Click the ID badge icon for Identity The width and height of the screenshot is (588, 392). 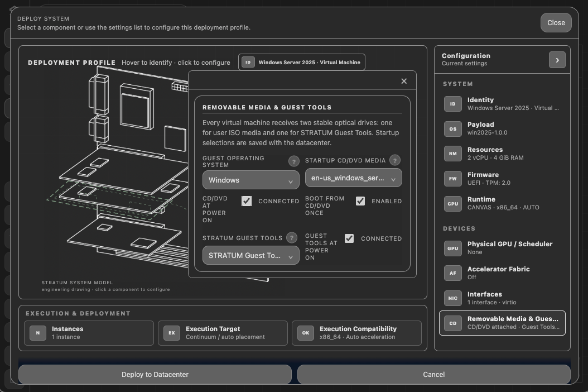pyautogui.click(x=452, y=104)
